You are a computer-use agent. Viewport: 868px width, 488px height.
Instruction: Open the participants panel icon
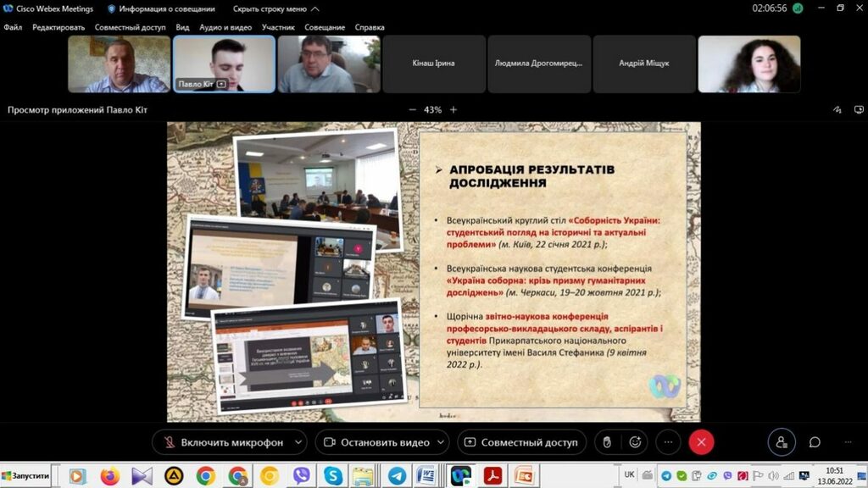pyautogui.click(x=781, y=442)
